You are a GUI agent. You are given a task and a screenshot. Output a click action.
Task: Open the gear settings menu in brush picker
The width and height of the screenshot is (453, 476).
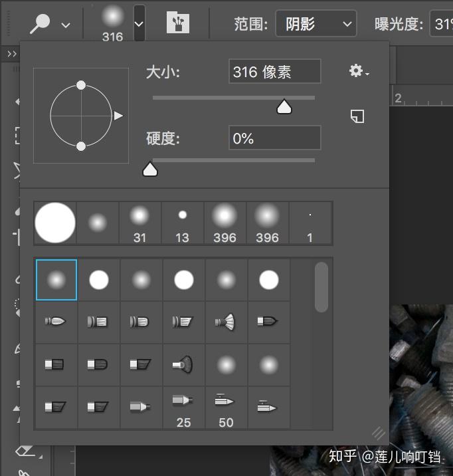click(359, 71)
